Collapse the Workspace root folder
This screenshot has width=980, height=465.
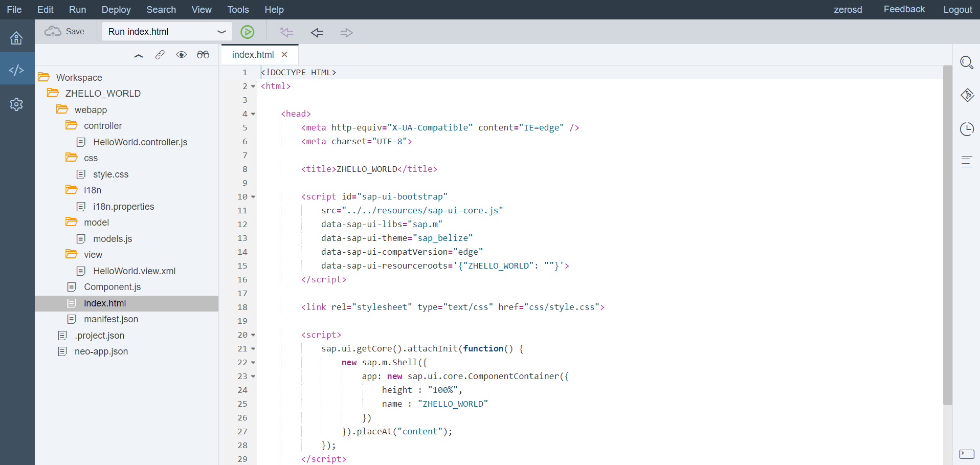[x=44, y=77]
